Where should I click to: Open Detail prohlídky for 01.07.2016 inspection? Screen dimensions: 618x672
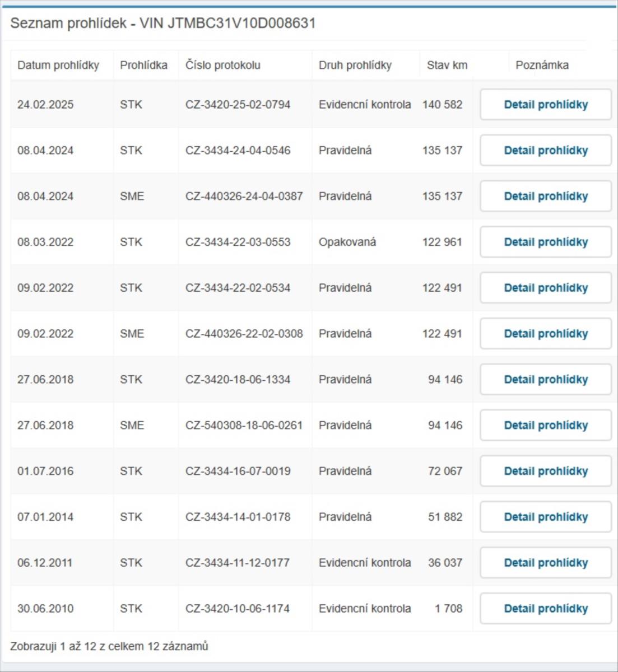(x=546, y=472)
